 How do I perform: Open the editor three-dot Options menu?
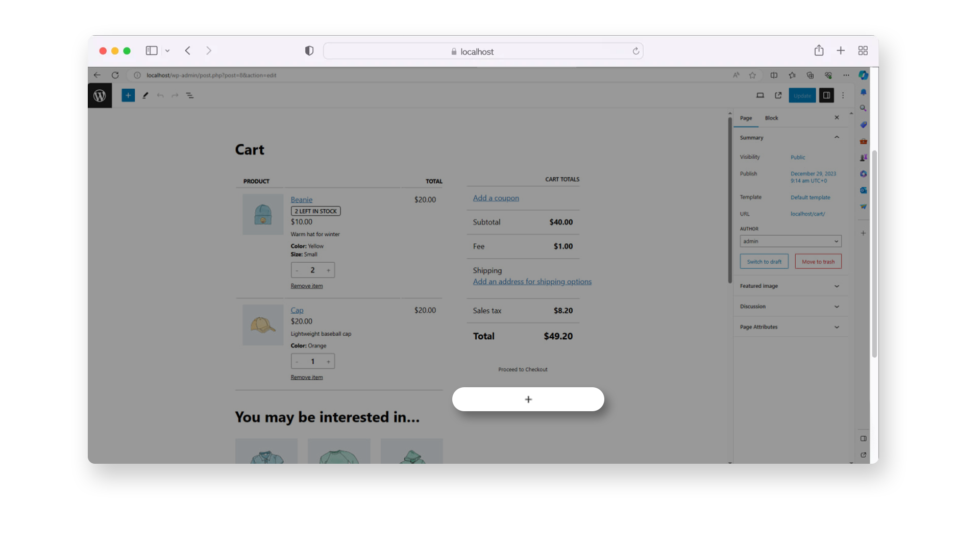coord(843,95)
